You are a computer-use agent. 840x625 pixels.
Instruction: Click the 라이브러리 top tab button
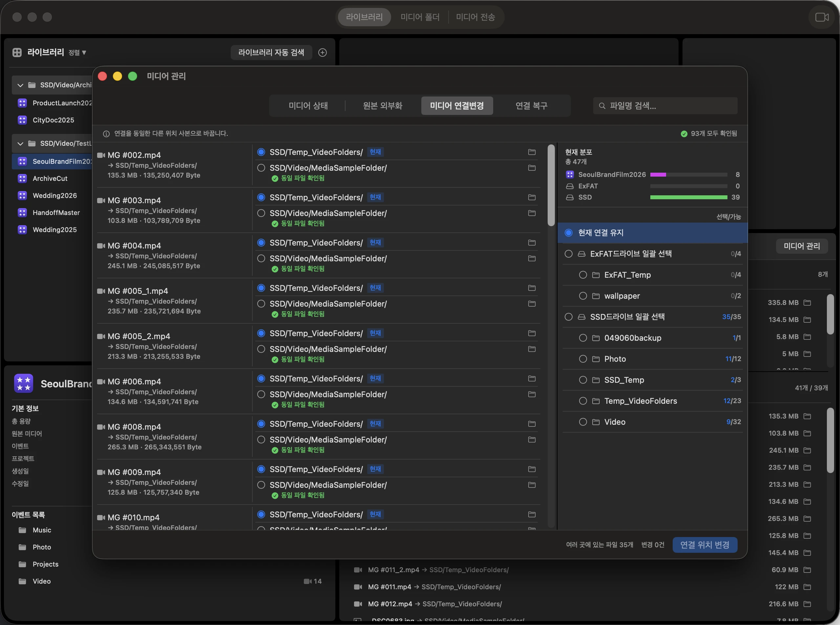click(x=364, y=17)
